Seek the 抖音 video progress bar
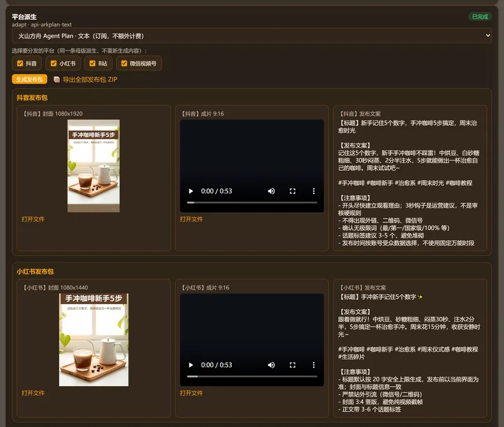Viewport: 504px width, 427px height. tap(252, 202)
